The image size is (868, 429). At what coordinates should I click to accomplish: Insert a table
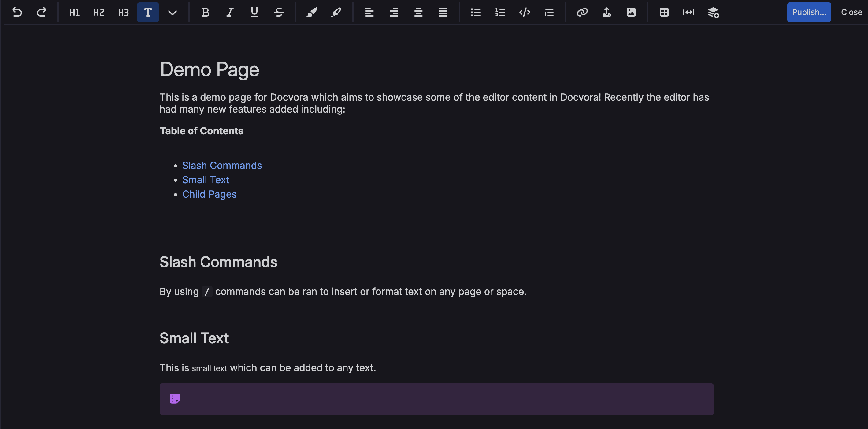pyautogui.click(x=664, y=13)
